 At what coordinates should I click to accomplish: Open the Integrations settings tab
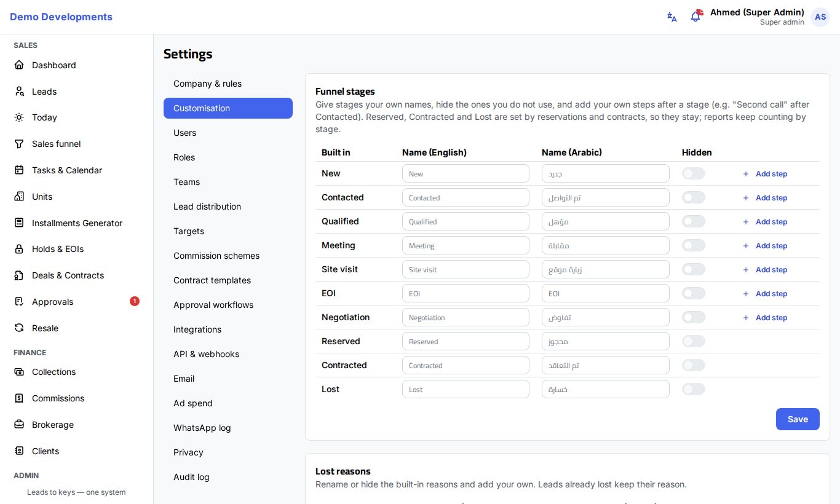pyautogui.click(x=228, y=329)
